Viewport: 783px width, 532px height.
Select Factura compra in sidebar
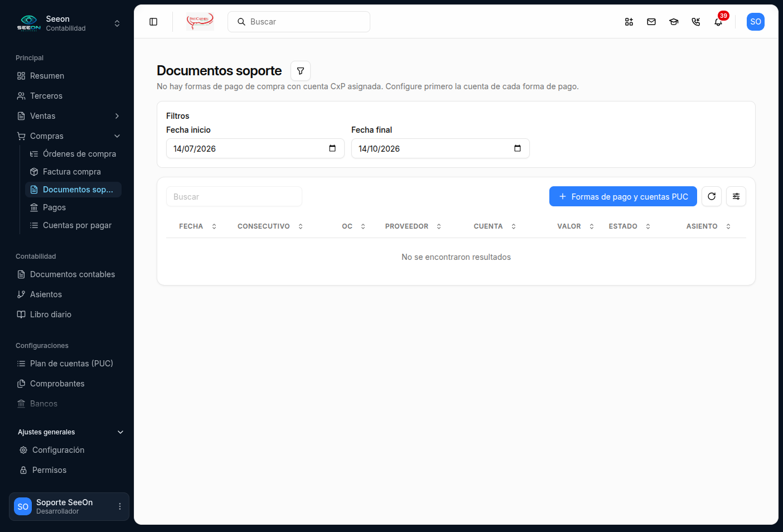pos(73,172)
